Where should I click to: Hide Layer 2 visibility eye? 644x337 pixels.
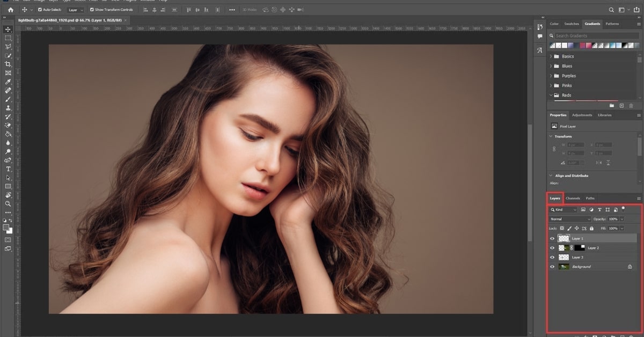(x=552, y=248)
